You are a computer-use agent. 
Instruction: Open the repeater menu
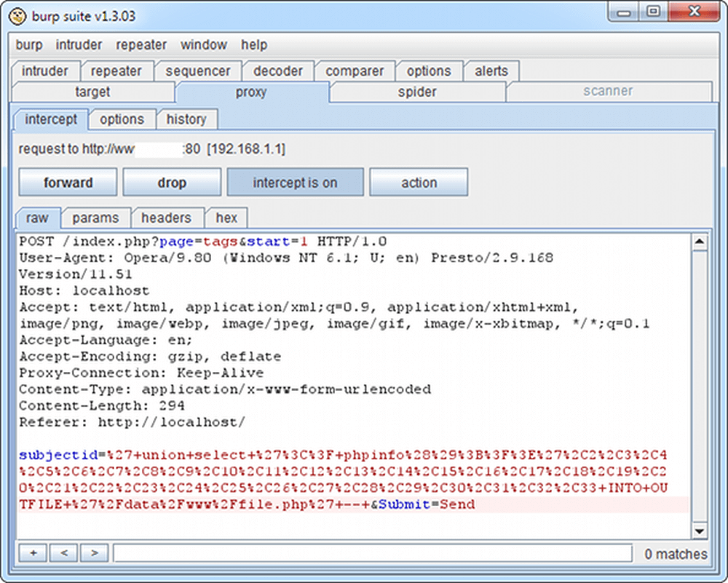(x=141, y=44)
